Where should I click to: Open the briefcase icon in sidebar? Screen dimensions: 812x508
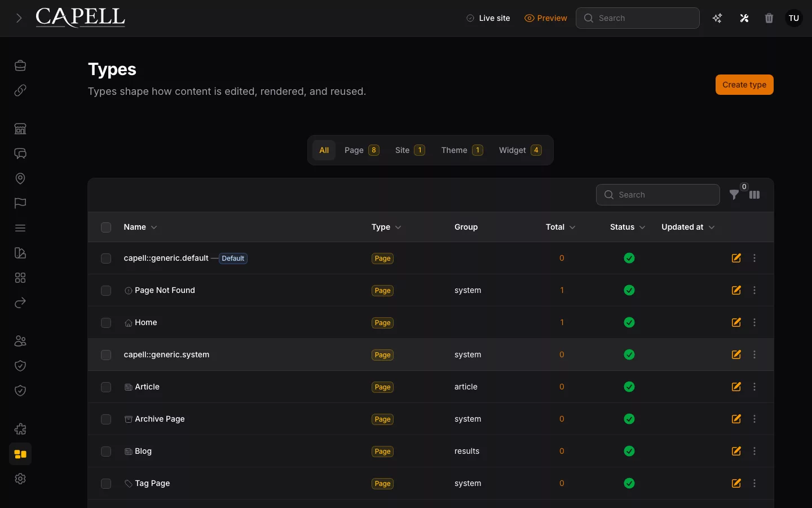[x=20, y=65]
